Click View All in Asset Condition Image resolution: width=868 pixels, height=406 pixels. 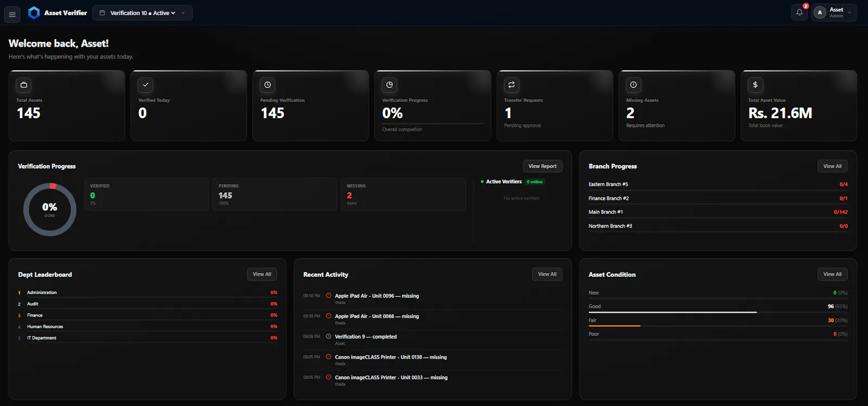832,274
